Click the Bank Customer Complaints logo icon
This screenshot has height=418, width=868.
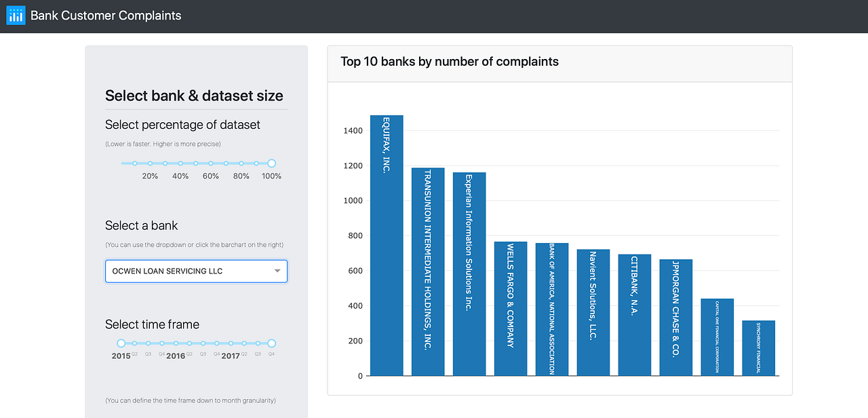click(x=15, y=15)
